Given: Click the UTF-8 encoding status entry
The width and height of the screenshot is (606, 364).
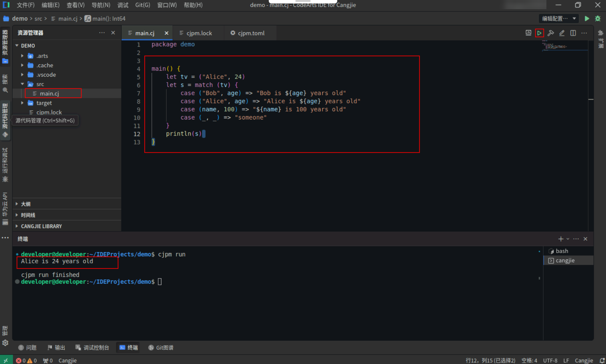Looking at the screenshot, I should (x=550, y=361).
